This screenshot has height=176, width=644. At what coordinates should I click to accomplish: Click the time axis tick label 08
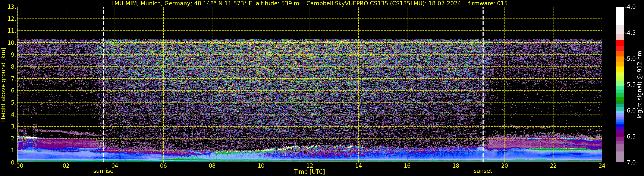tap(212, 166)
